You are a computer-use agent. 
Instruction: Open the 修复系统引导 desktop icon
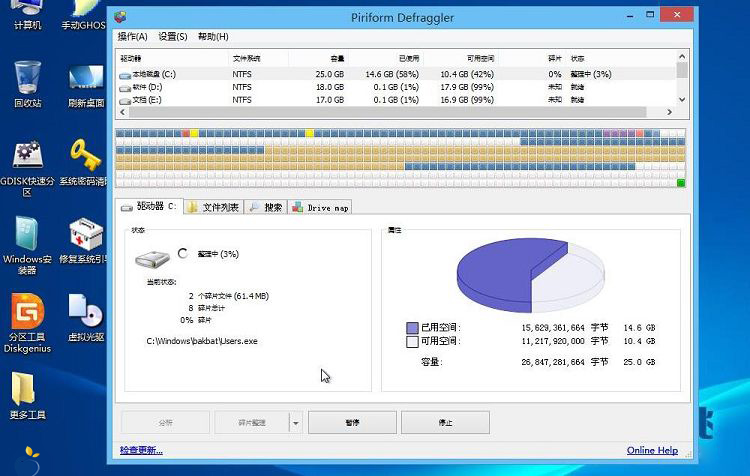[85, 241]
